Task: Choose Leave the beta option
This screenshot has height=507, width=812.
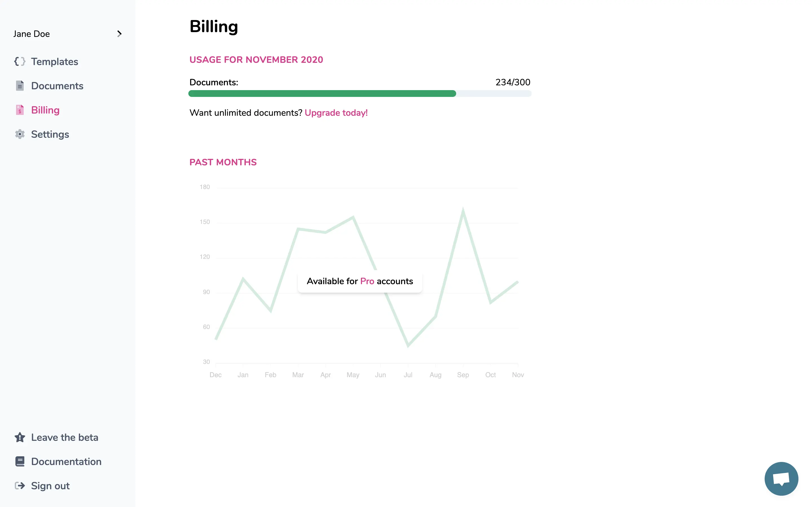Action: click(64, 437)
